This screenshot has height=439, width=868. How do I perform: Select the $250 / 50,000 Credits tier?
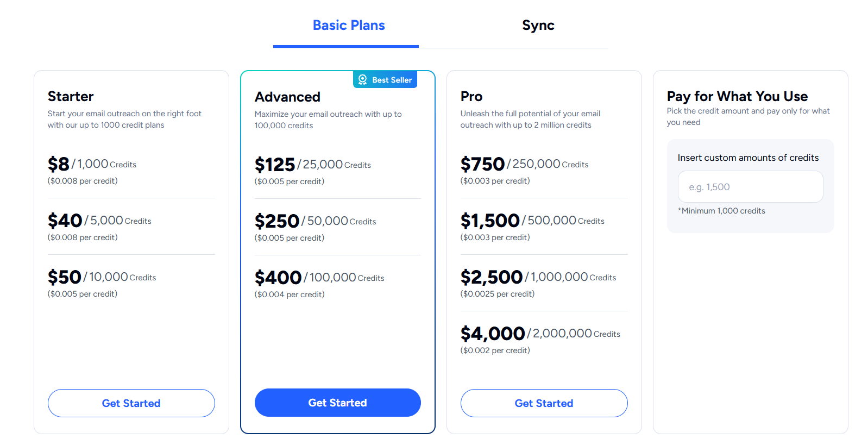[x=315, y=221]
